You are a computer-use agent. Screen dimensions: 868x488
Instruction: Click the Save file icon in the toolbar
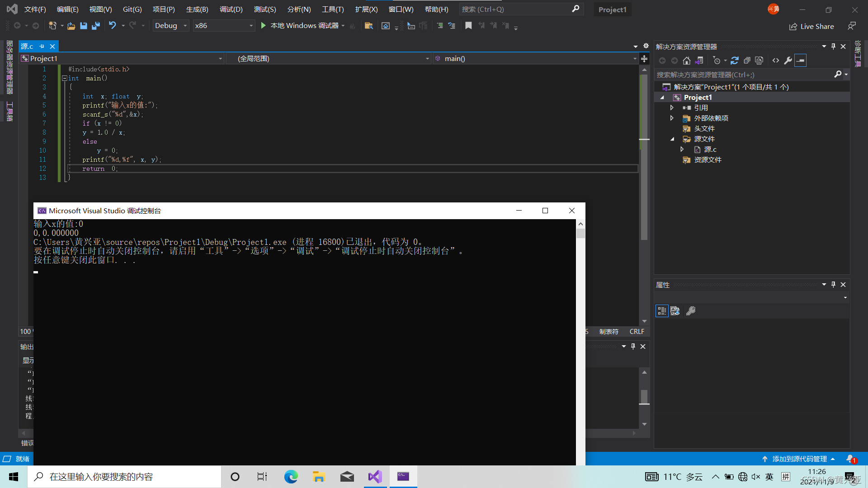(84, 26)
